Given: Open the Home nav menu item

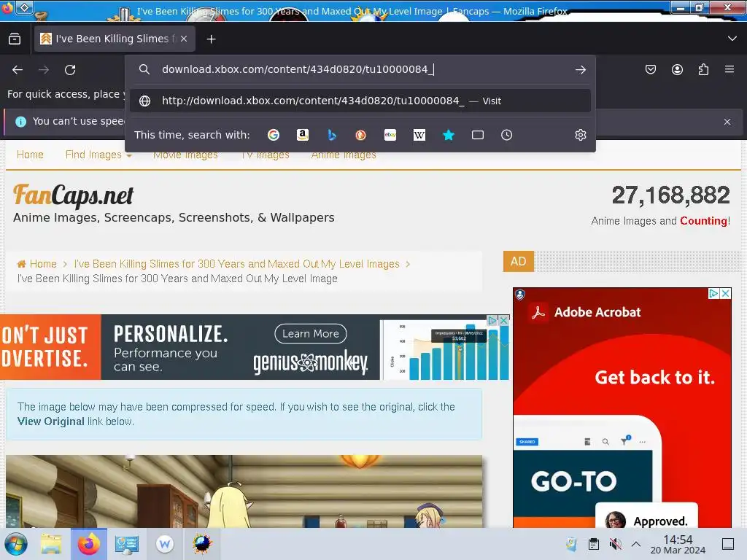Looking at the screenshot, I should pos(30,155).
